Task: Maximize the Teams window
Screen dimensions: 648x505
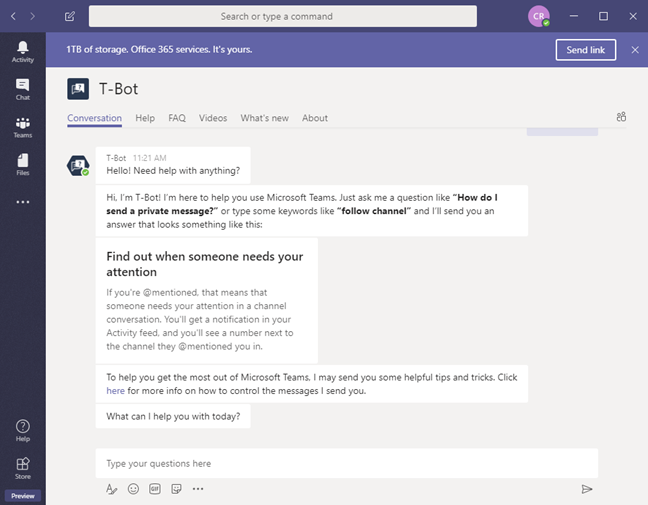Action: click(x=603, y=16)
